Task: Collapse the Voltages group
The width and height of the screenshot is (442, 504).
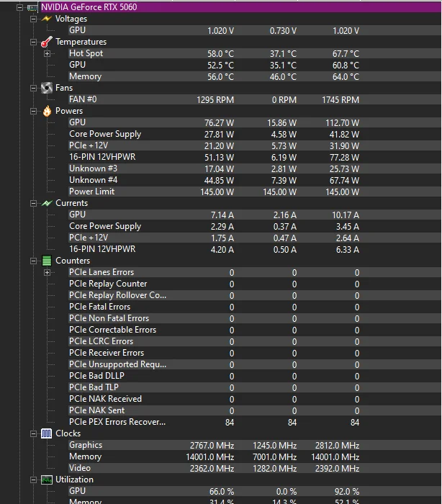Action: [x=33, y=19]
